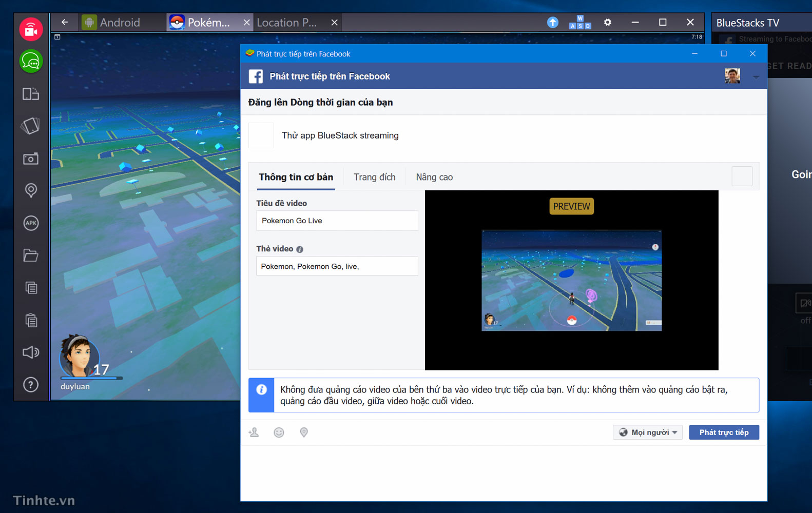Open the set location pin icon
Viewport: 812px width, 513px height.
pyautogui.click(x=31, y=191)
